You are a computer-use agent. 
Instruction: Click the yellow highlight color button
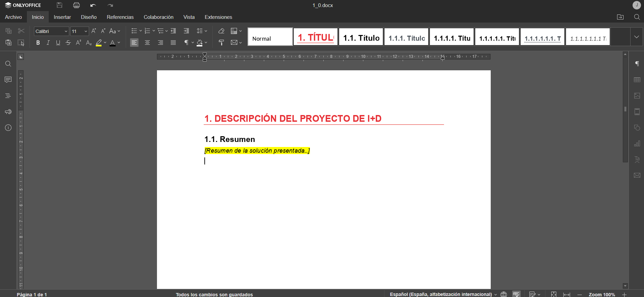click(x=98, y=43)
